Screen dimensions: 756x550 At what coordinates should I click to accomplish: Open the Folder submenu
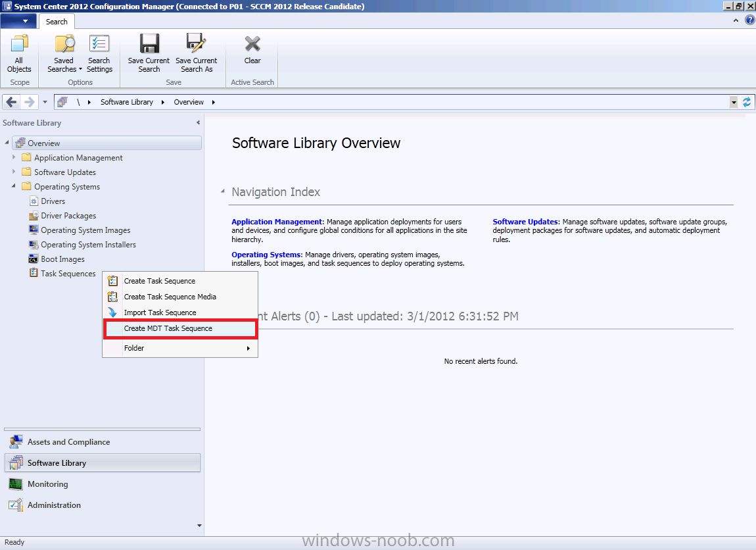click(x=180, y=348)
